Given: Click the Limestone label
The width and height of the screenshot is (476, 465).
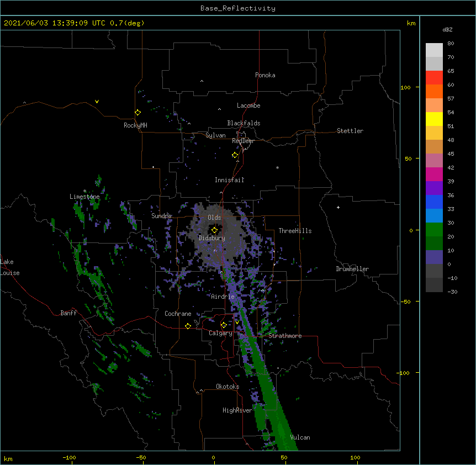Looking at the screenshot, I should (x=84, y=197).
